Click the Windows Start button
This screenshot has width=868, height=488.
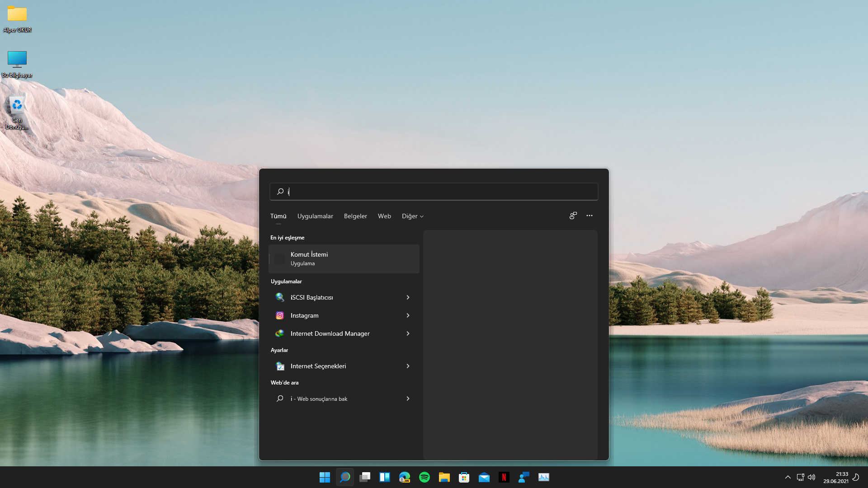click(x=325, y=477)
